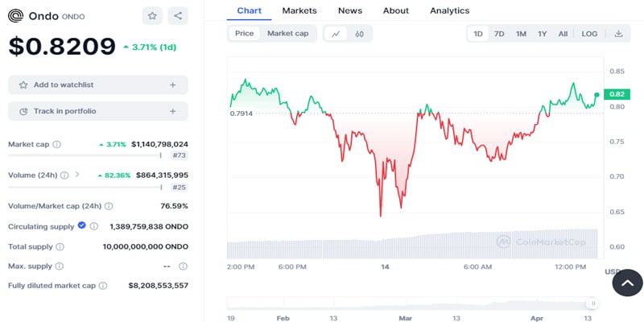Screen dimensions: 644x322
Task: Open Total supply info tooltip
Action: tap(60, 247)
